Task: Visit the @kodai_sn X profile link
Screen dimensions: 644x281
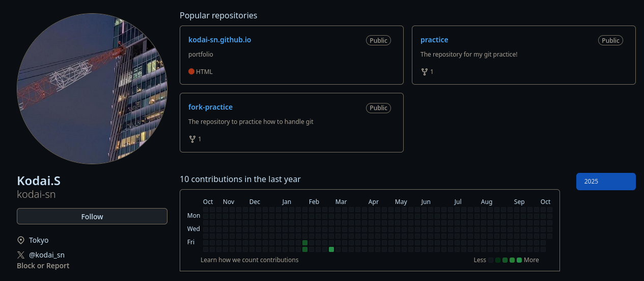Action: point(47,255)
